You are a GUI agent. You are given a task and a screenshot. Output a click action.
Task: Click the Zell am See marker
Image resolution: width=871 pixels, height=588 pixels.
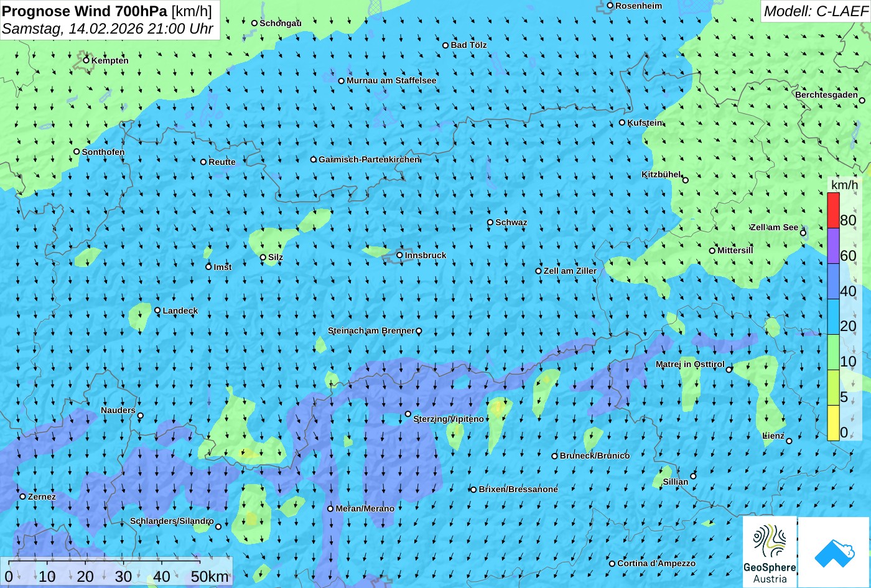tap(803, 233)
